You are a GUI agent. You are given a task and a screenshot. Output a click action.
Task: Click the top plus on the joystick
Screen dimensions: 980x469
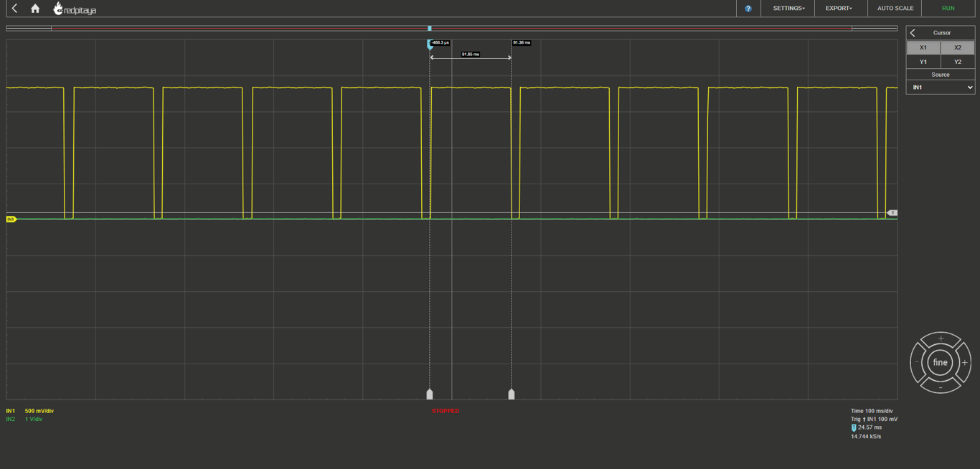pyautogui.click(x=941, y=339)
